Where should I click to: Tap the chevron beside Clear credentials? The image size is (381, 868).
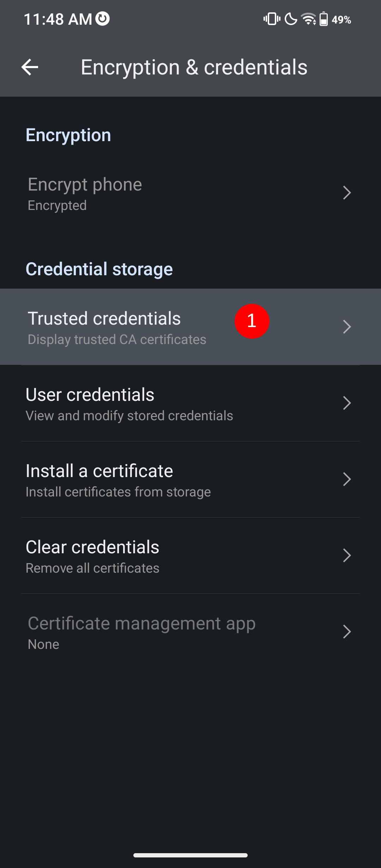tap(347, 555)
